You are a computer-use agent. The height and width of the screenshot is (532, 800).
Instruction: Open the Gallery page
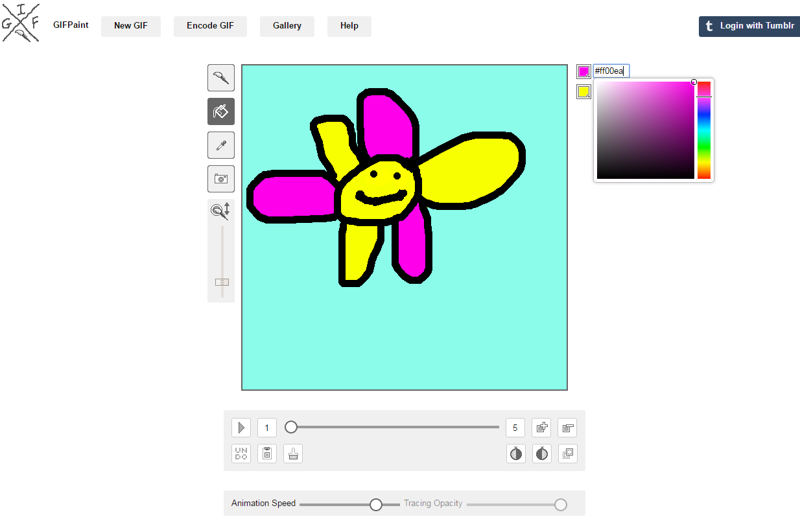coord(287,26)
